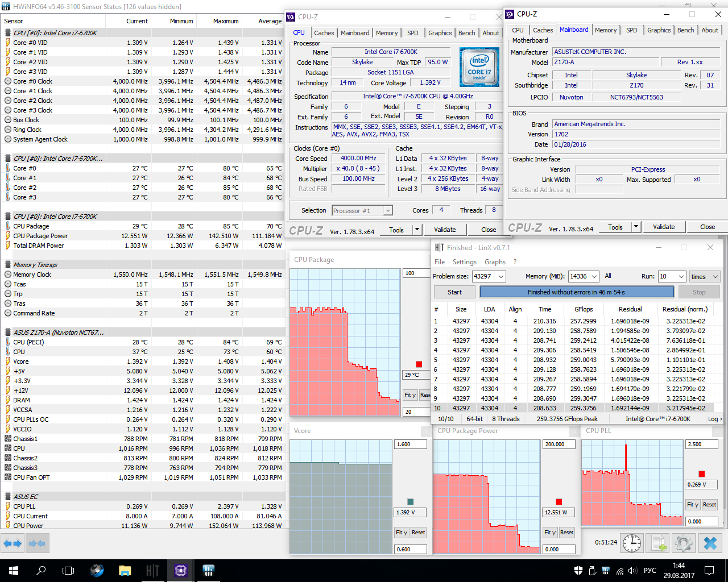Click the Start button in LinX
728x582 pixels.
[x=454, y=292]
